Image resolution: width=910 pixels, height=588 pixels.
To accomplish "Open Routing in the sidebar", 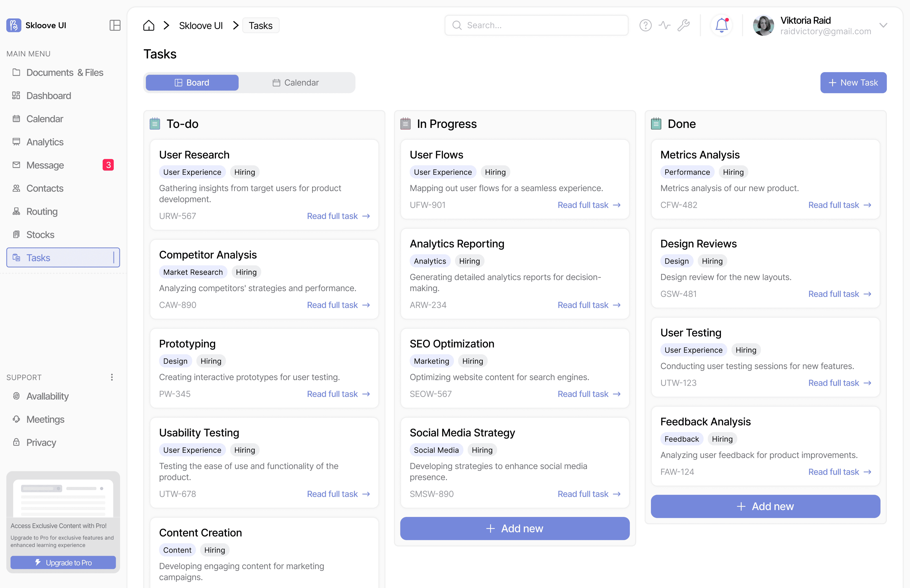I will (63, 212).
